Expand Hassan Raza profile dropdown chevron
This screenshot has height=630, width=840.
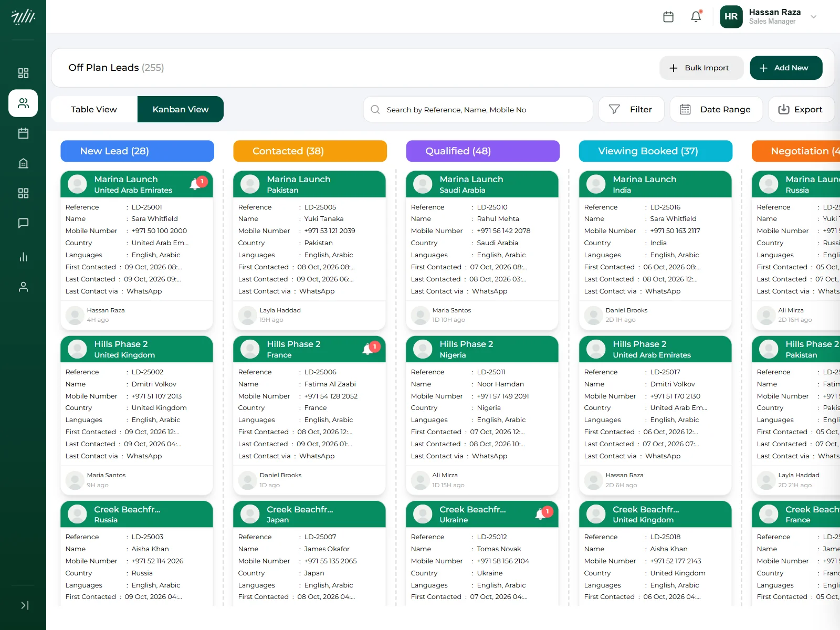point(814,17)
